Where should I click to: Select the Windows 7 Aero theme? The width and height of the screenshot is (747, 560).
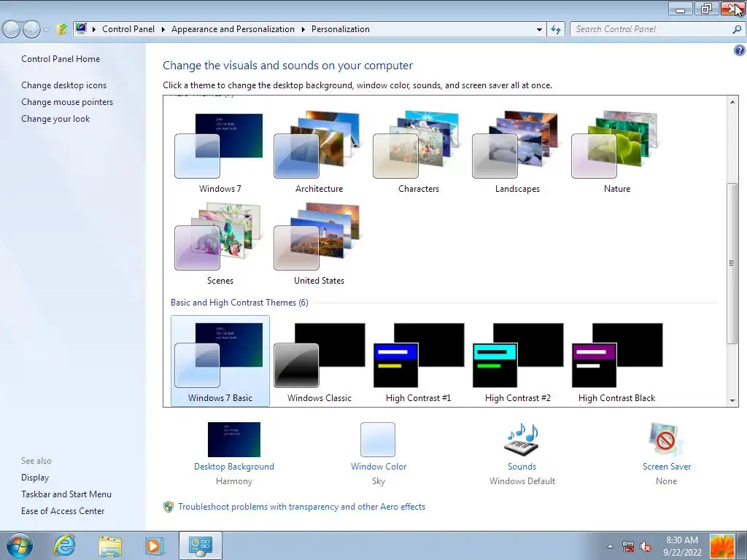point(220,152)
